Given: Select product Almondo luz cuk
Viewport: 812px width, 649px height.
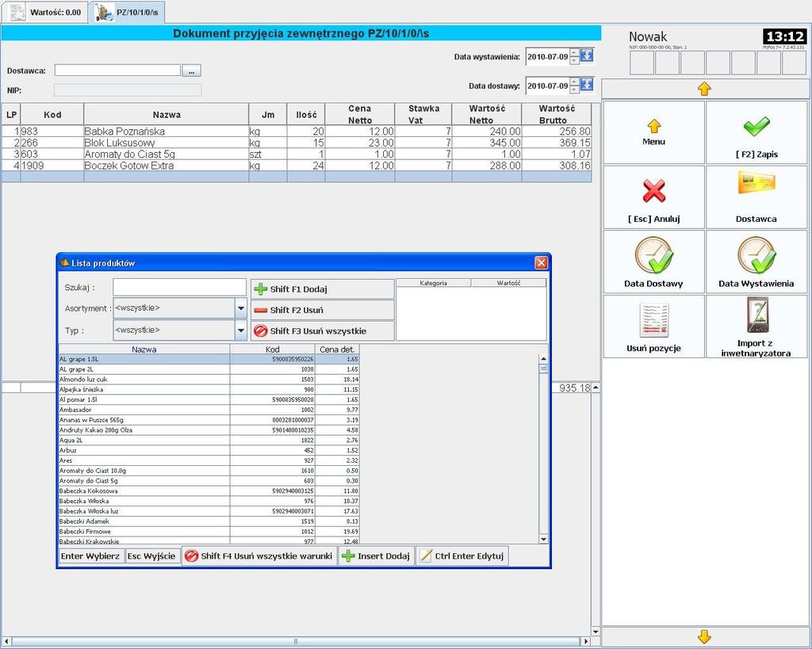Looking at the screenshot, I should point(209,380).
